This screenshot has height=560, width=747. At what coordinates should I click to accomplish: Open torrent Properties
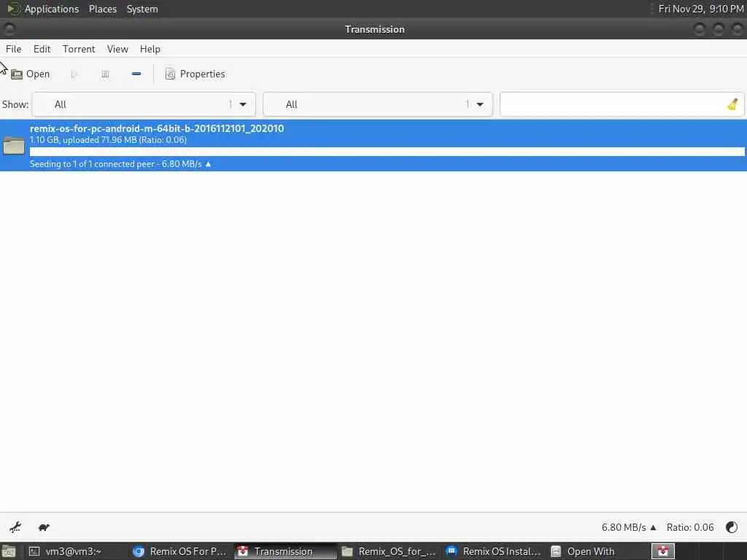tap(196, 74)
